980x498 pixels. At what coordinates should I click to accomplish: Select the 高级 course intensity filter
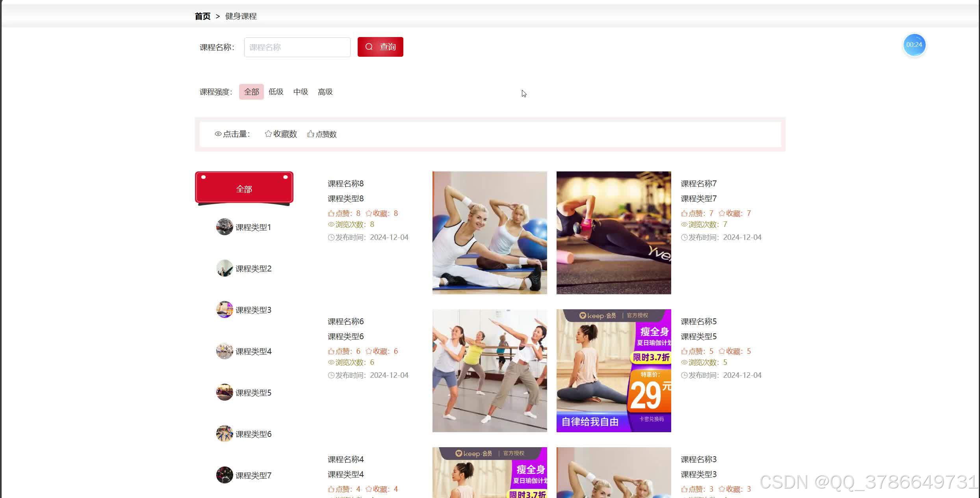325,92
